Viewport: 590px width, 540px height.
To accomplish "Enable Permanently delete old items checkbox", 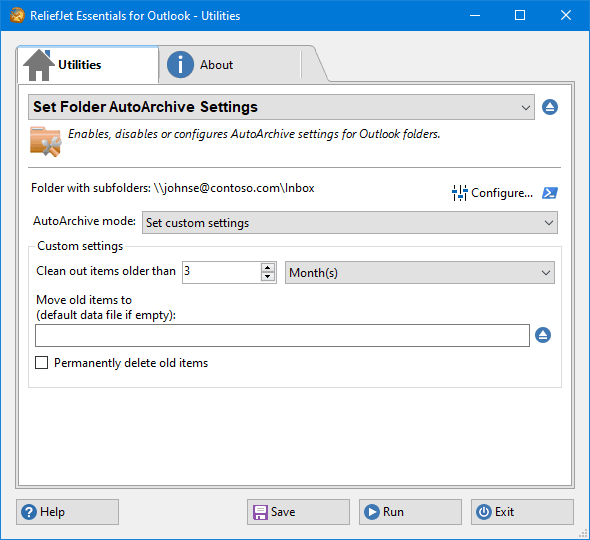I will pos(41,363).
